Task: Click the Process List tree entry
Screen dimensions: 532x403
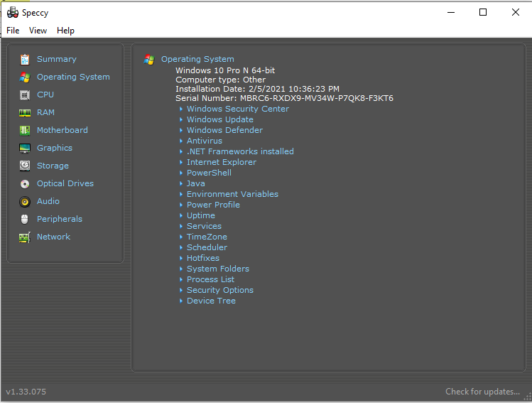Action: pyautogui.click(x=211, y=279)
